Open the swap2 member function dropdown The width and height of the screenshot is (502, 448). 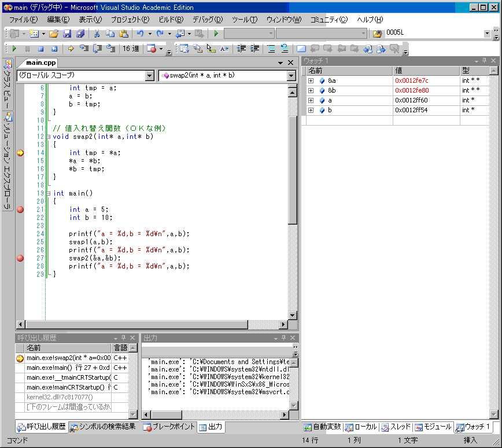291,76
